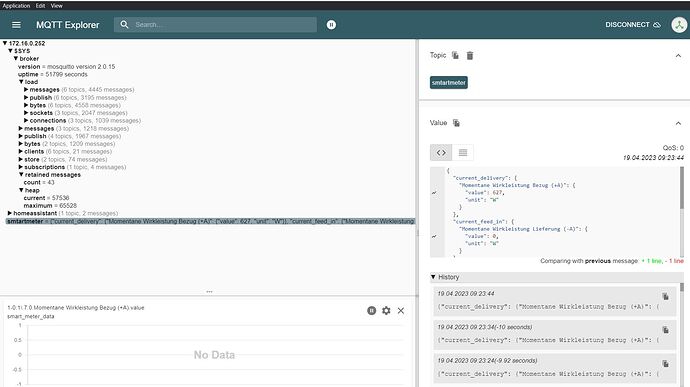The width and height of the screenshot is (690, 387).
Task: Collapse the broker node
Action: 15,59
